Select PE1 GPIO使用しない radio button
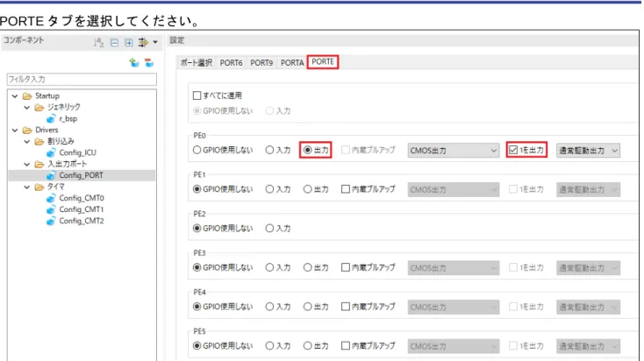Screen dimensions: 644x361 197,189
